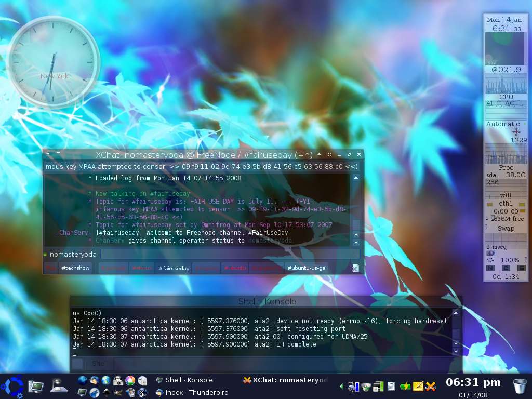Open the Trash can on the desktop panel

pyautogui.click(x=519, y=386)
